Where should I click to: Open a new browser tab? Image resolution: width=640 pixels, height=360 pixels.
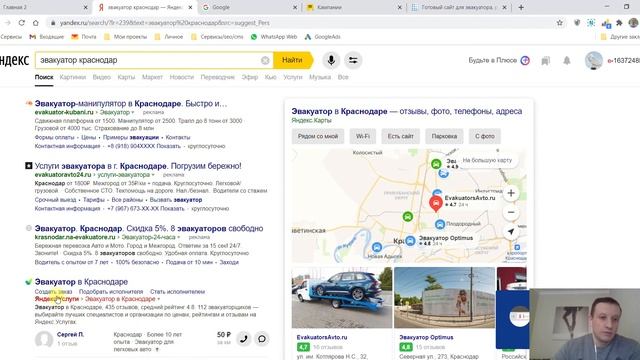[521, 7]
